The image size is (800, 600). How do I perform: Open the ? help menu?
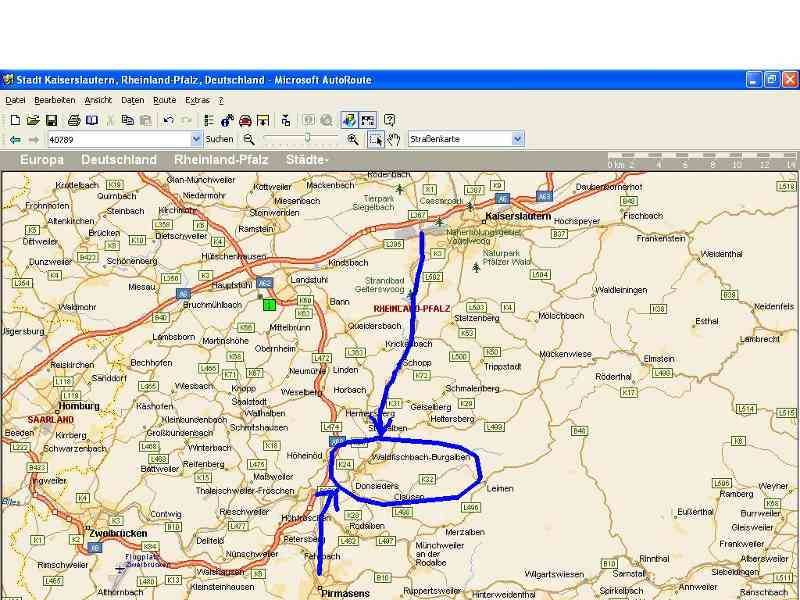tap(221, 101)
